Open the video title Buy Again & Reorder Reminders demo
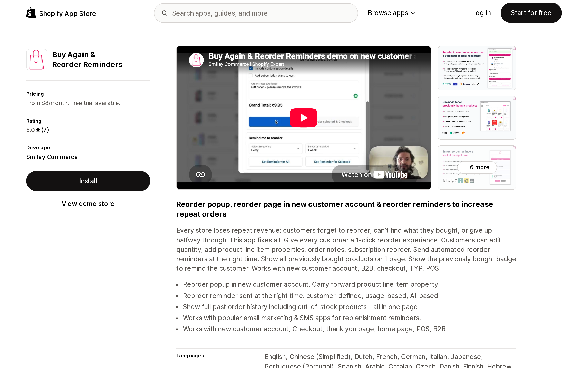Image resolution: width=588 pixels, height=368 pixels. [312, 56]
